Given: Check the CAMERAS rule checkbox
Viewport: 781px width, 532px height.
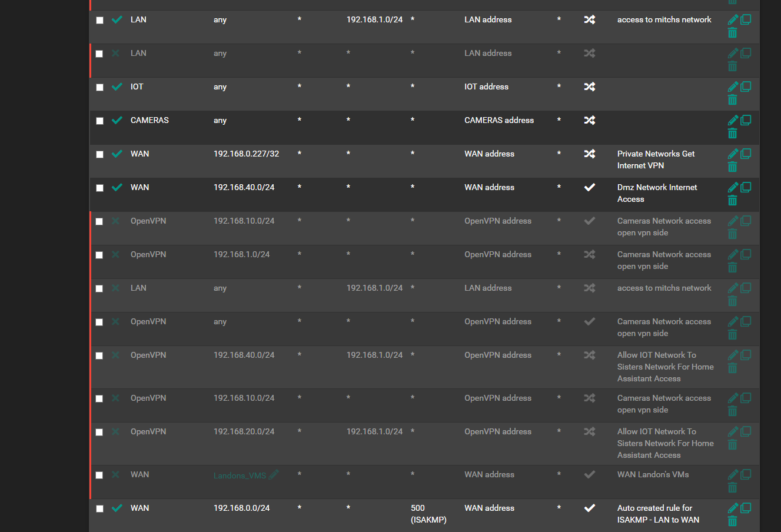Looking at the screenshot, I should click(x=99, y=121).
